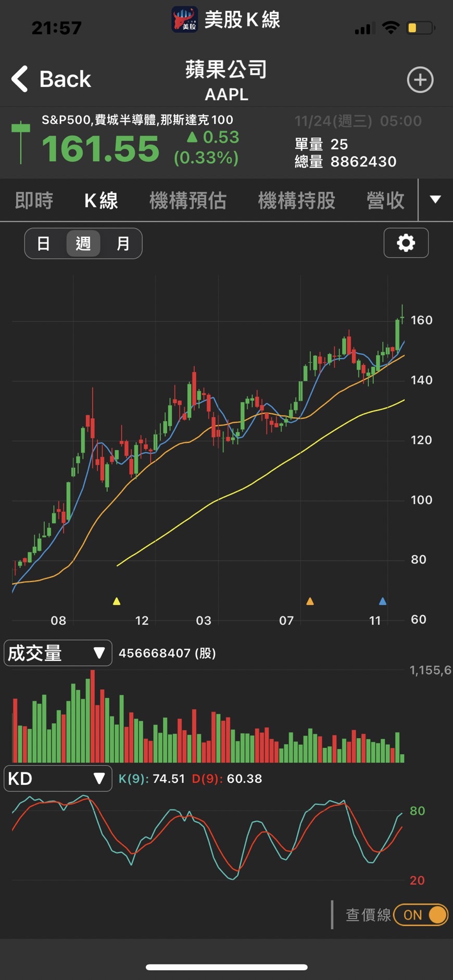Open the 成交量 indicator dropdown
Screen dimensions: 453x980
click(x=58, y=653)
